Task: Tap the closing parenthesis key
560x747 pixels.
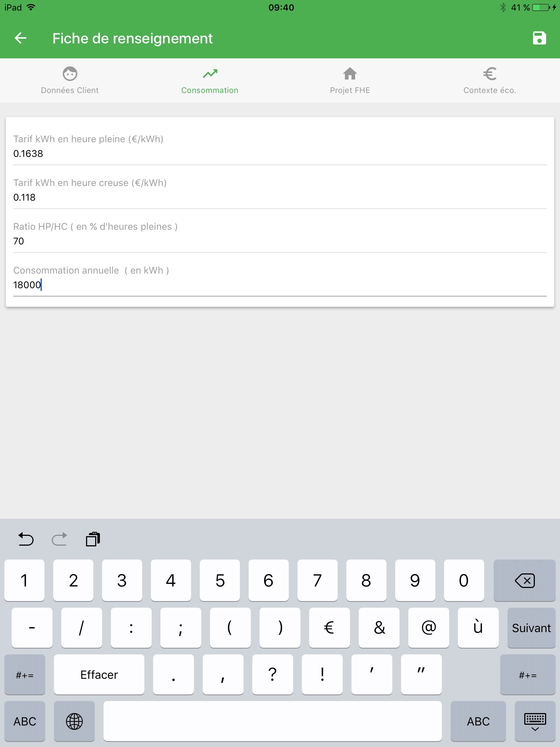Action: [280, 628]
